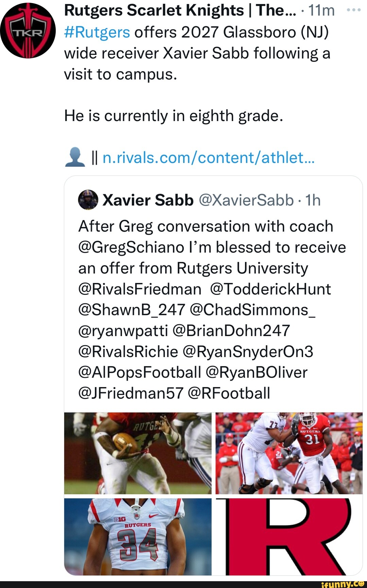This screenshot has height=588, width=367.
Task: Click the Xavier Sabb display name
Action: (x=148, y=200)
